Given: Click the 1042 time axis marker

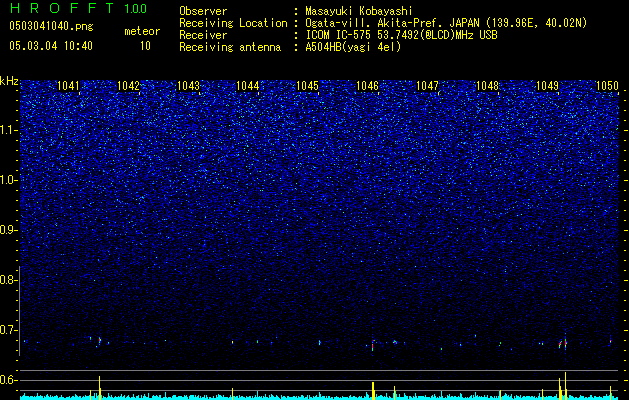Looking at the screenshot, I should (128, 85).
